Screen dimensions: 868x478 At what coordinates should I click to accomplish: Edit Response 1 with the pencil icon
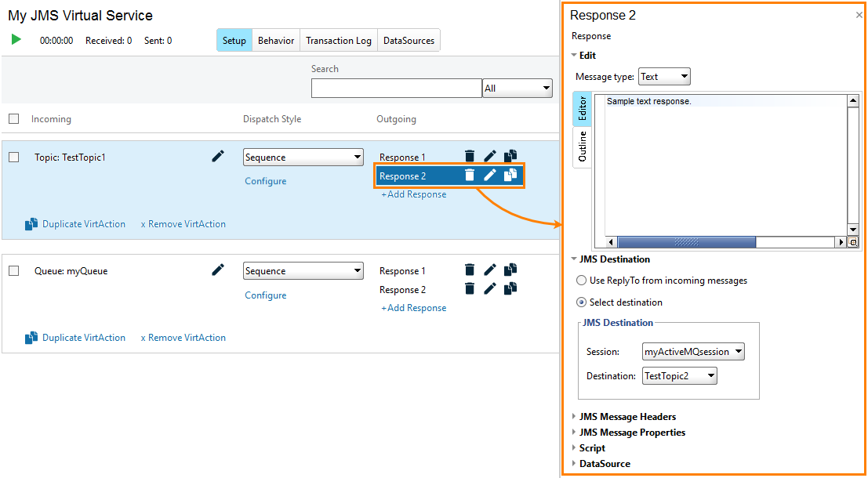tap(489, 156)
